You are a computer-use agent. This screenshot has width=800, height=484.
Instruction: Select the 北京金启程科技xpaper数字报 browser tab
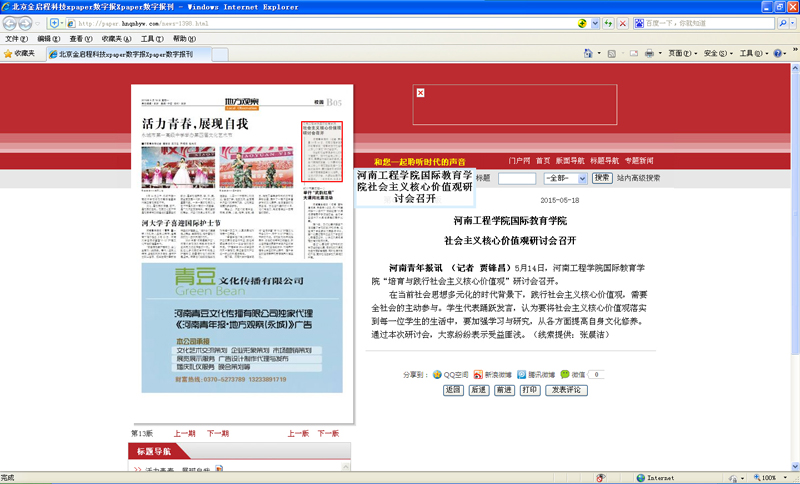[129, 54]
